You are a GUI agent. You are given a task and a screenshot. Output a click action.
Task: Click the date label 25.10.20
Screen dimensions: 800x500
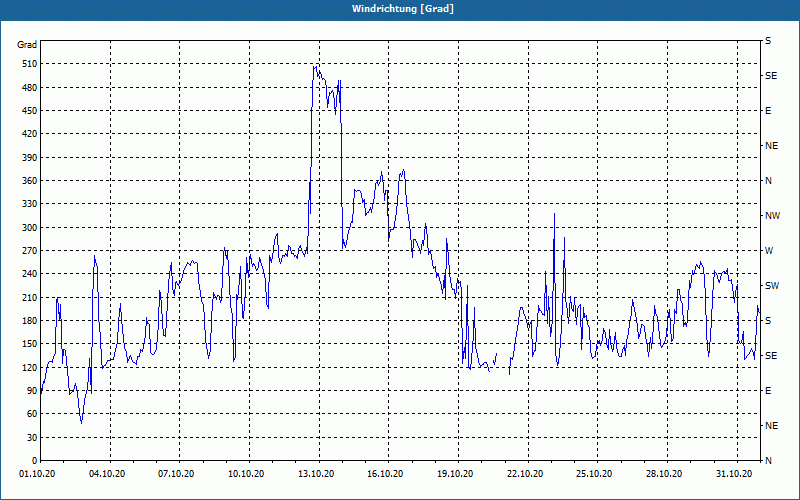594,474
